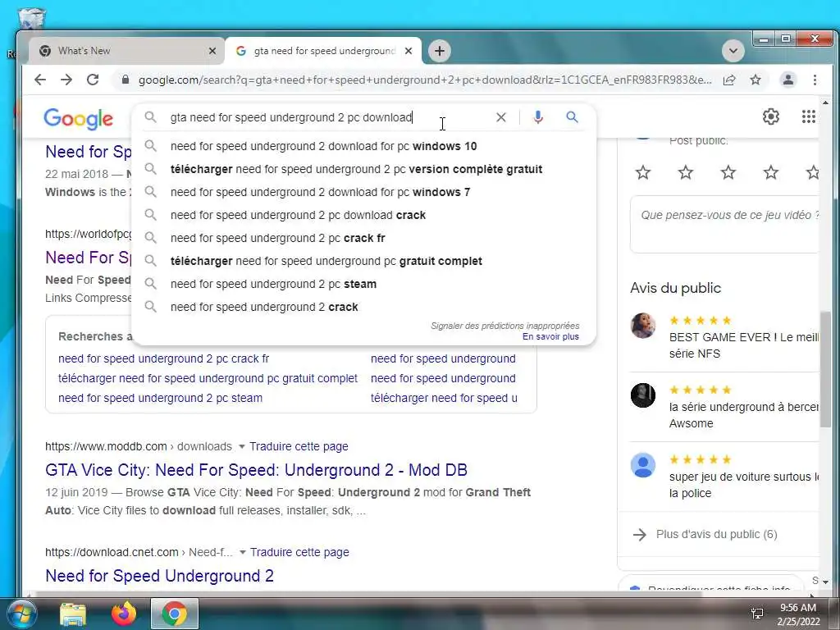
Task: Open Plus d'avis du public (6)
Action: tap(716, 534)
